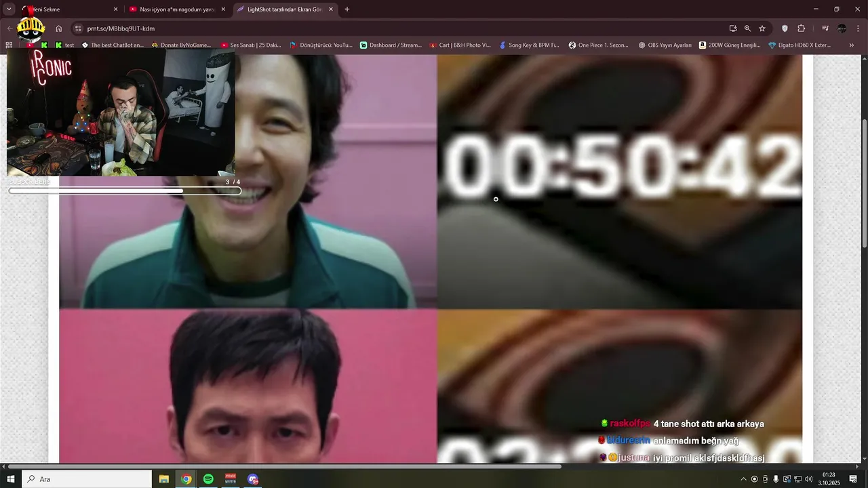Click the vertical page scrollbar
The width and height of the screenshot is (868, 488).
864,183
